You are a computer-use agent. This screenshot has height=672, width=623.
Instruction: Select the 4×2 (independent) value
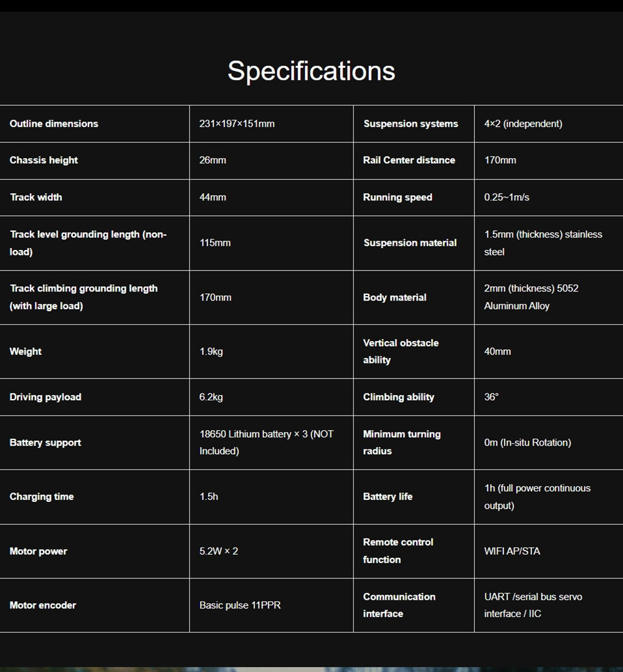pyautogui.click(x=523, y=123)
